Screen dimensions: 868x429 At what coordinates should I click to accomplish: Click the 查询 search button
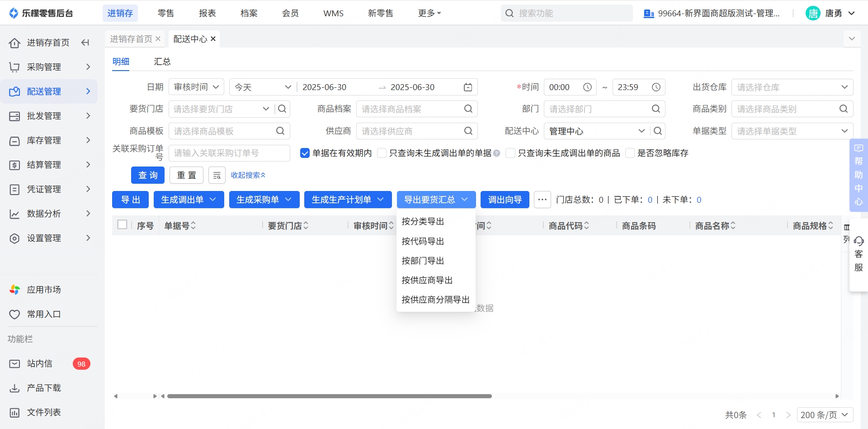click(148, 175)
